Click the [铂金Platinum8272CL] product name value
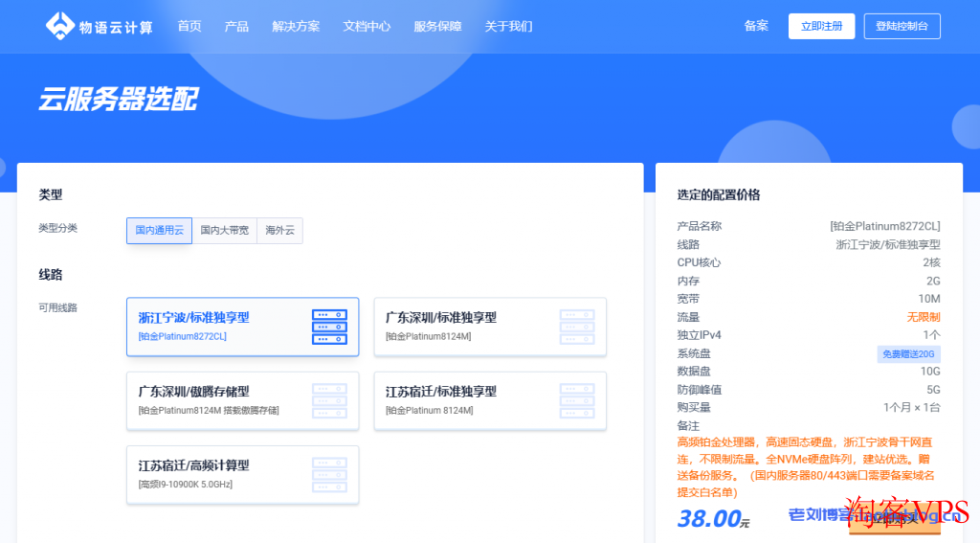 885,226
